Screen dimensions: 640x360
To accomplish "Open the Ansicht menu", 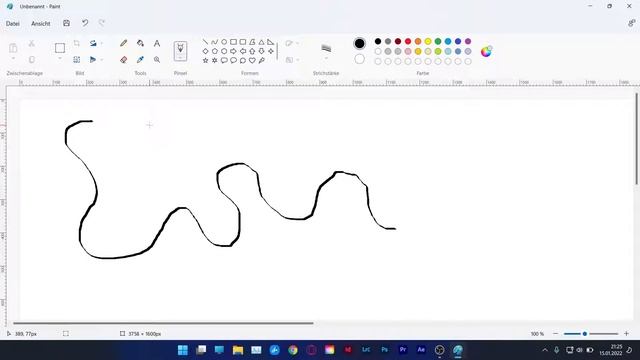I will tap(41, 24).
